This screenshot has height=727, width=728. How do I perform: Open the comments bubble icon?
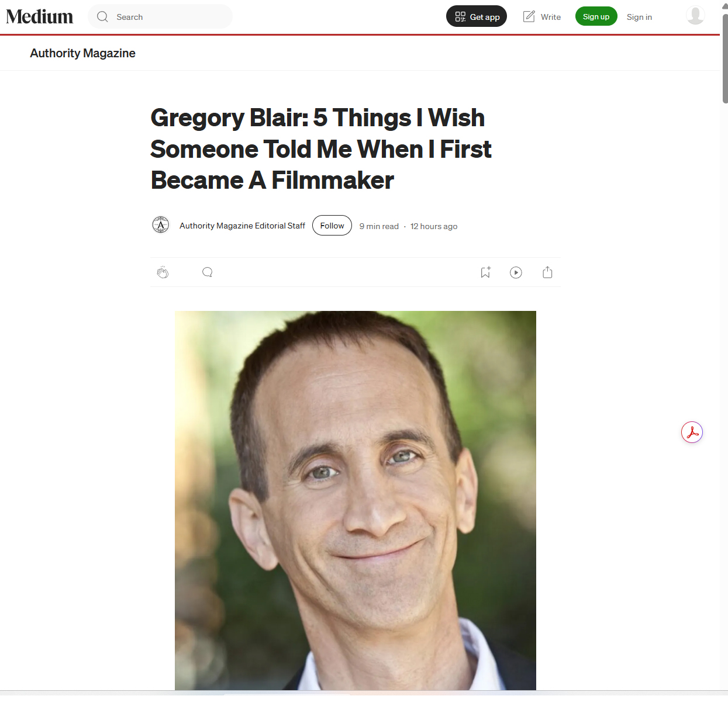tap(207, 272)
